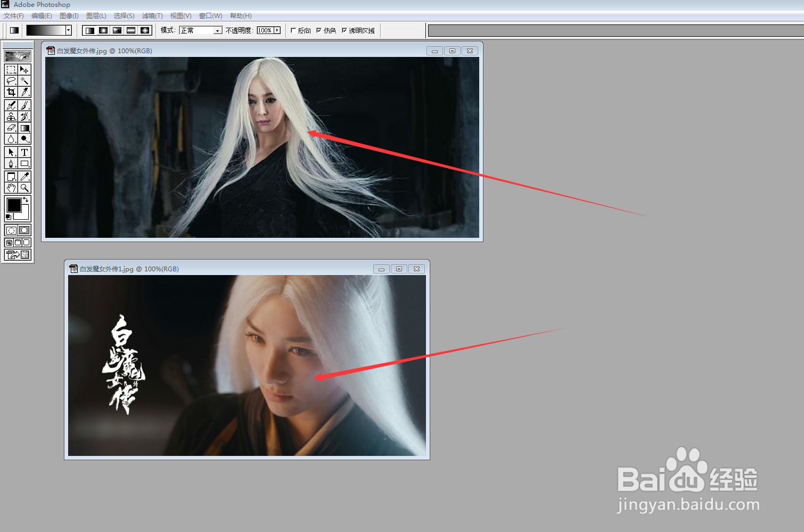Image resolution: width=804 pixels, height=532 pixels.
Task: Select the Gradient tool in toolbox
Action: tap(24, 128)
